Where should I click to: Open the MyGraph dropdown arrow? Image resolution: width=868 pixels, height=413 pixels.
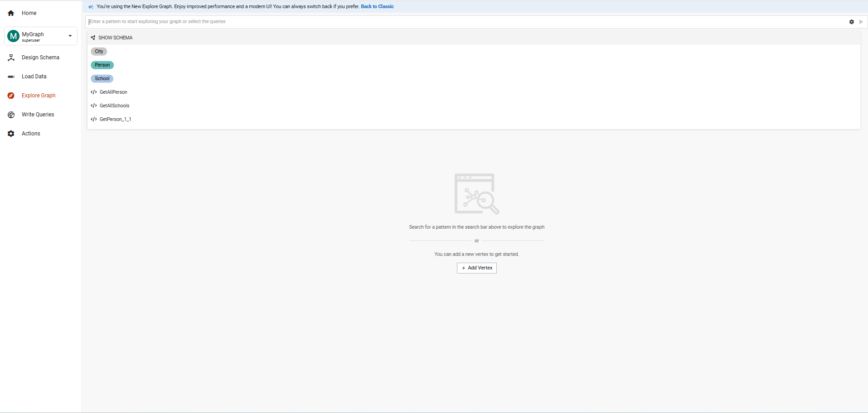pos(70,36)
